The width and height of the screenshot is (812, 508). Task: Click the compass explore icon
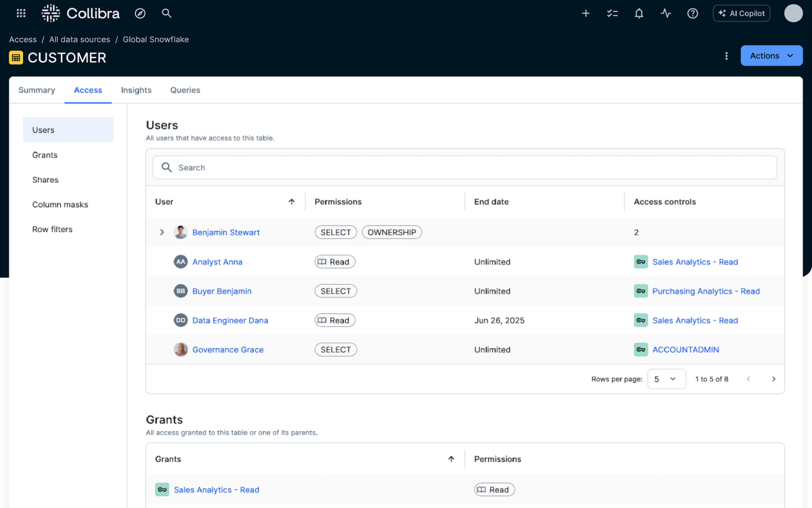(x=140, y=13)
